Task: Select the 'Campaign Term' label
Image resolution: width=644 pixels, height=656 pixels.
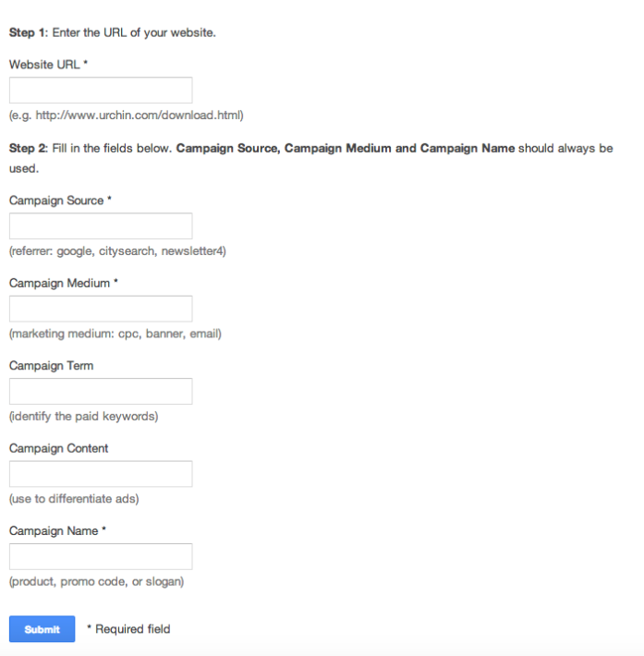Action: (51, 366)
